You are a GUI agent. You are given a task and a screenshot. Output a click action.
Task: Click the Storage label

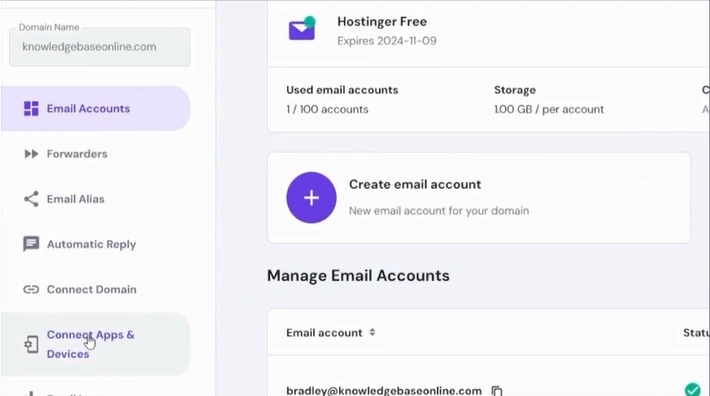tap(515, 90)
